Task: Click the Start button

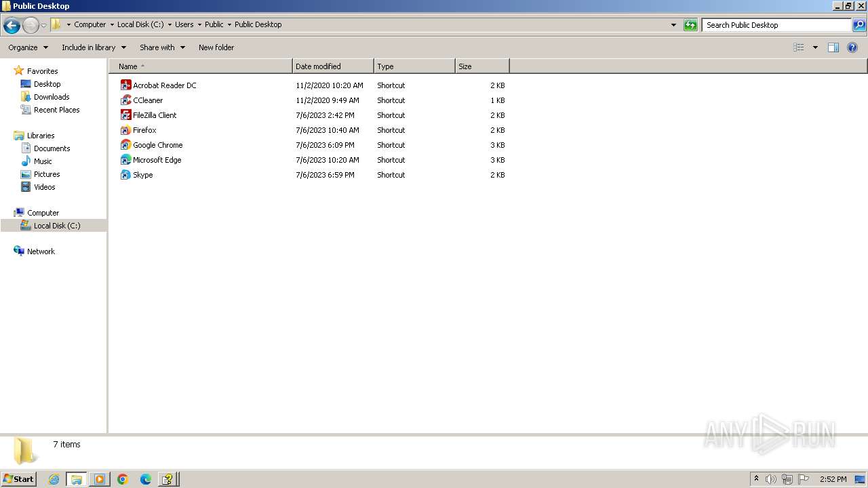Action: (x=18, y=479)
